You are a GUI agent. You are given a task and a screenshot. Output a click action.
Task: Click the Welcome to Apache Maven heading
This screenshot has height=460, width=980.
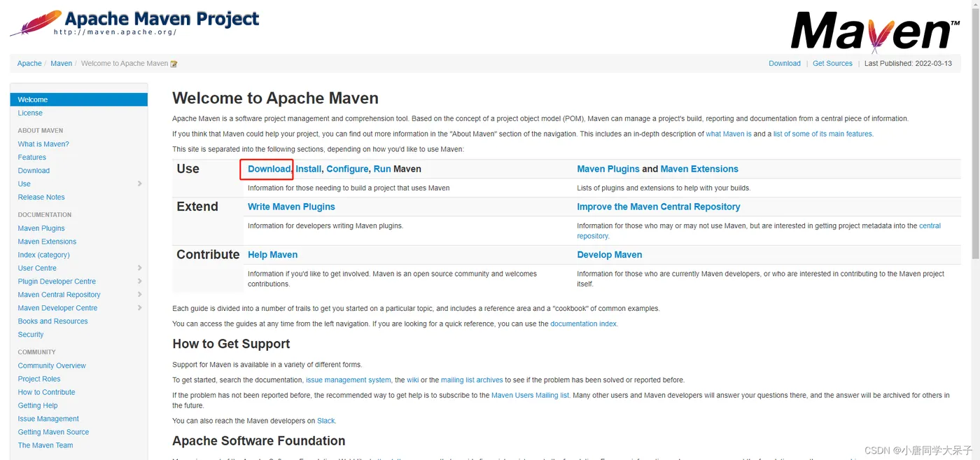pos(275,98)
